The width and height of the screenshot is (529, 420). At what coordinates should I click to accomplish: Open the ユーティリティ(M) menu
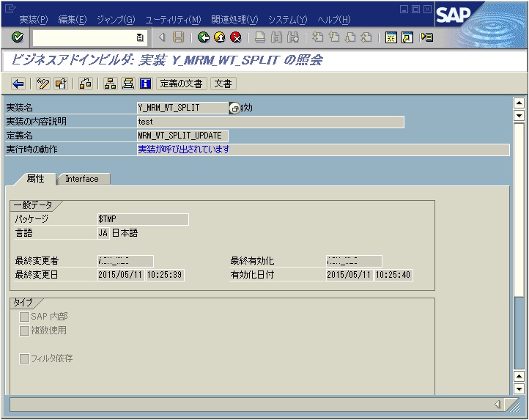pos(173,19)
